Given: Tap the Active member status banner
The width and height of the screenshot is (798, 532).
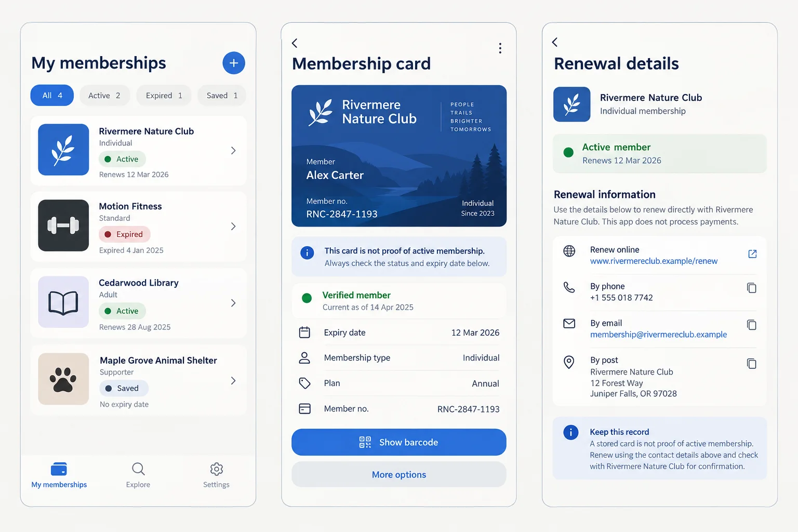Looking at the screenshot, I should tap(660, 154).
